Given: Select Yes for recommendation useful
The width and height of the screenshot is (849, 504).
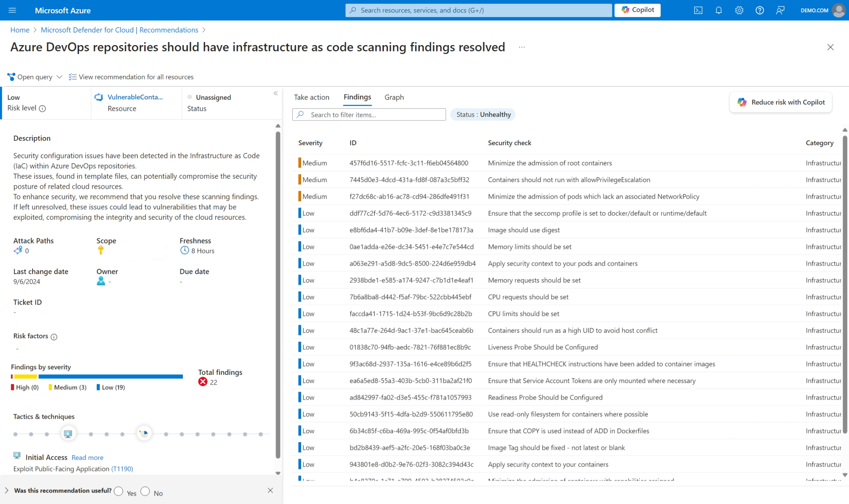Looking at the screenshot, I should click(119, 491).
